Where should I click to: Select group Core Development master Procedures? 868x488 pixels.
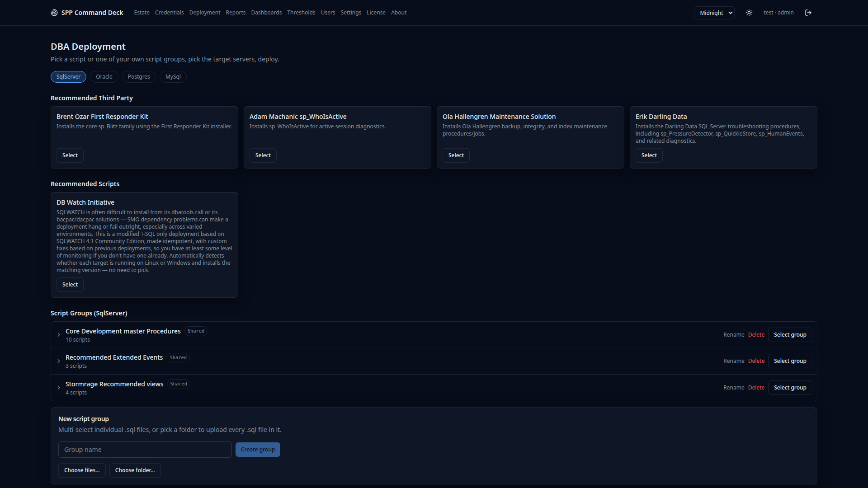(x=790, y=335)
